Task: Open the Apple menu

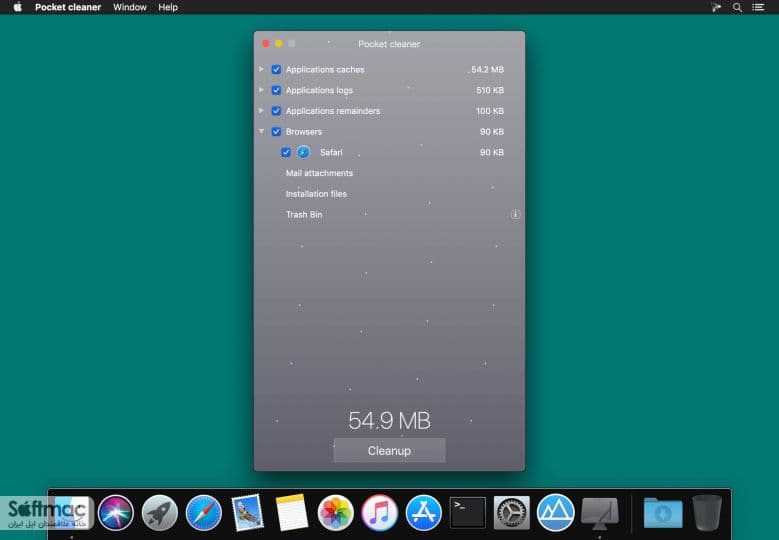Action: (x=17, y=7)
